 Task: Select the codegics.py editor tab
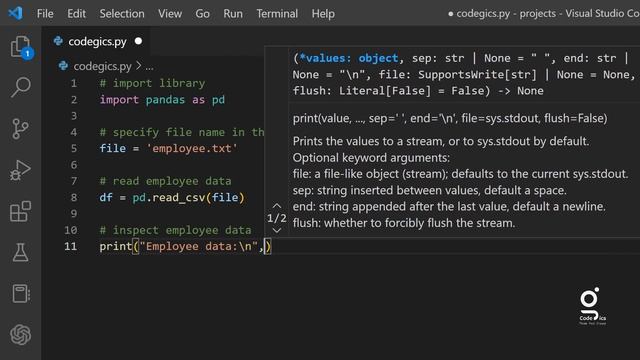pos(97,41)
